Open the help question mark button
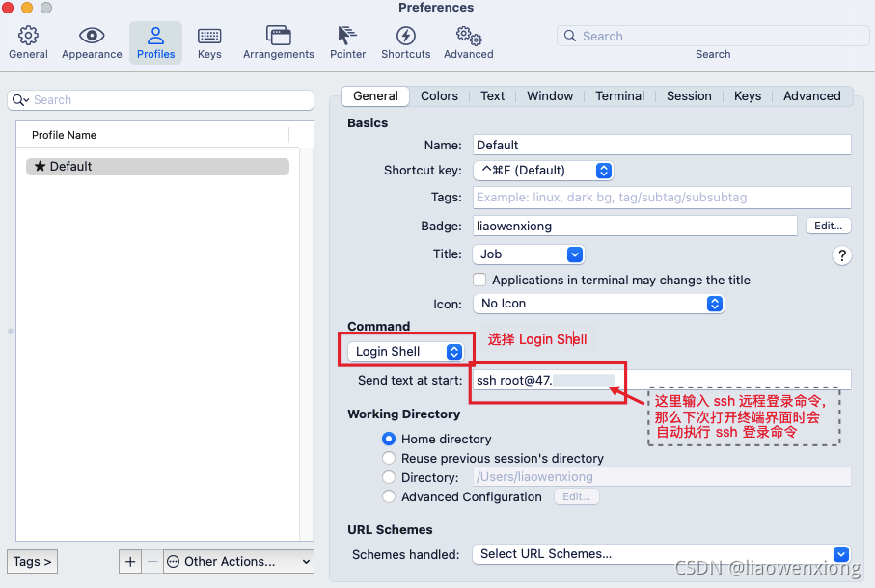This screenshot has height=588, width=875. 841,255
